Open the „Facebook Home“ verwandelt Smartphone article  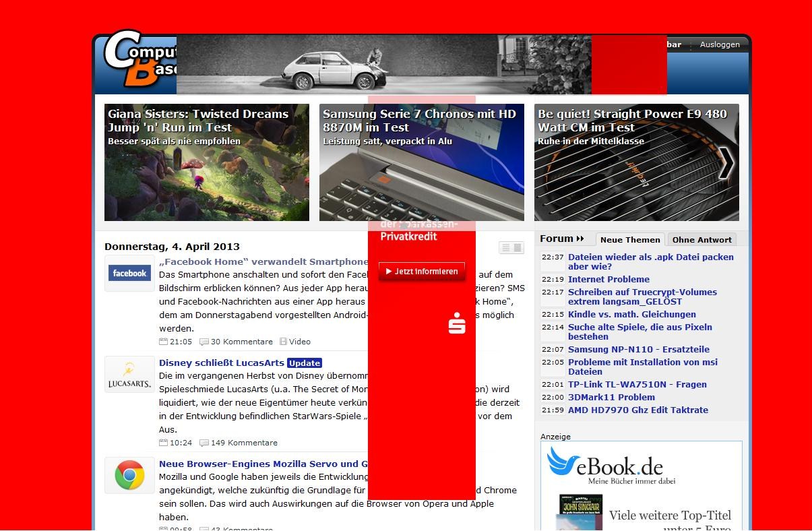pos(263,261)
